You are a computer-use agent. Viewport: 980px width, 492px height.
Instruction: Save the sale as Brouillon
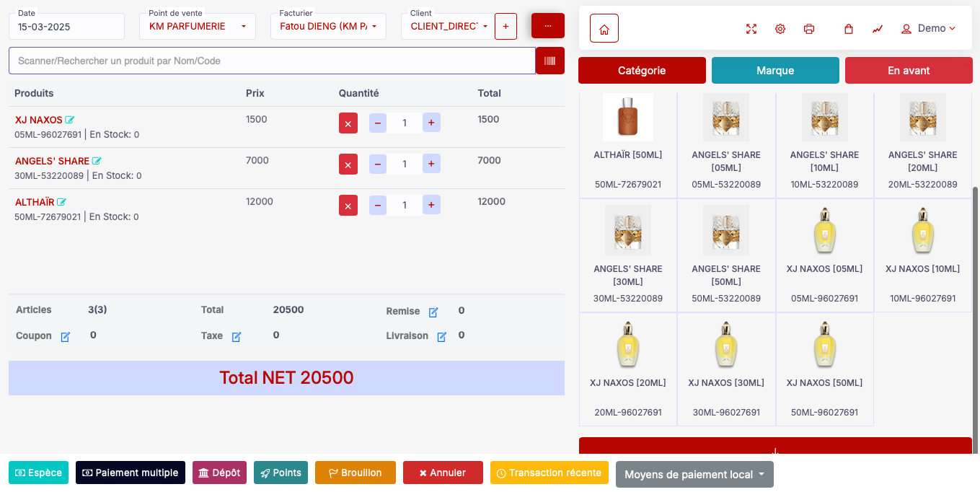356,473
